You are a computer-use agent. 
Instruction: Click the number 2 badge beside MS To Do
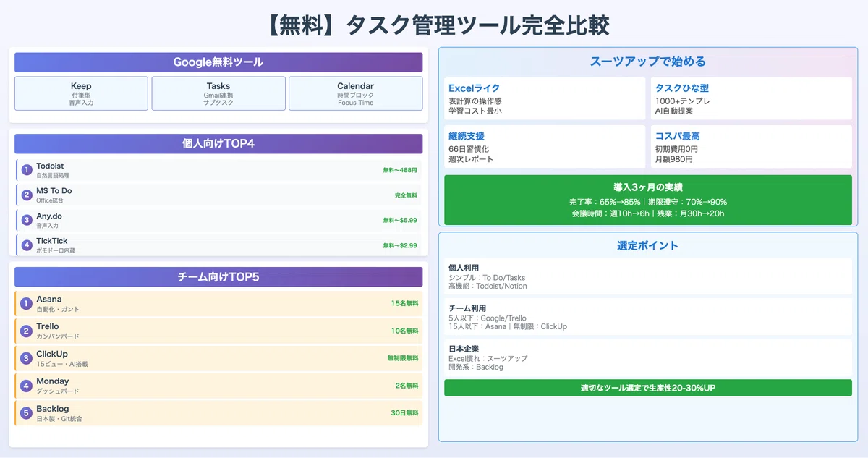point(27,195)
